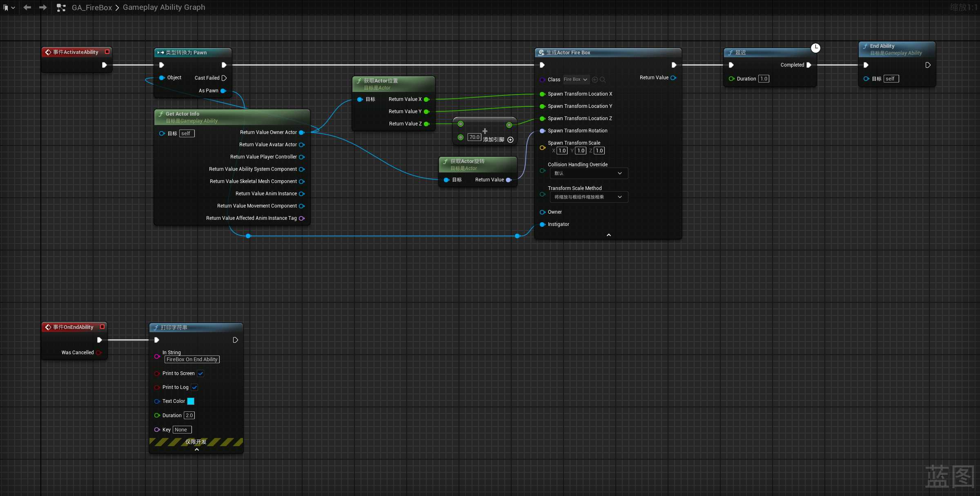The width and height of the screenshot is (980, 496).
Task: Click the forward navigation arrow
Action: click(43, 7)
